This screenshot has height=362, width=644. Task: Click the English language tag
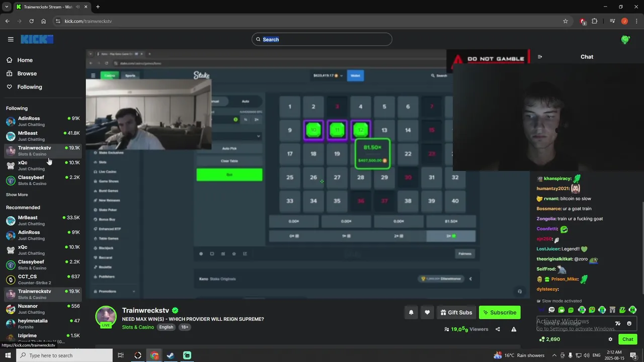[166, 327]
